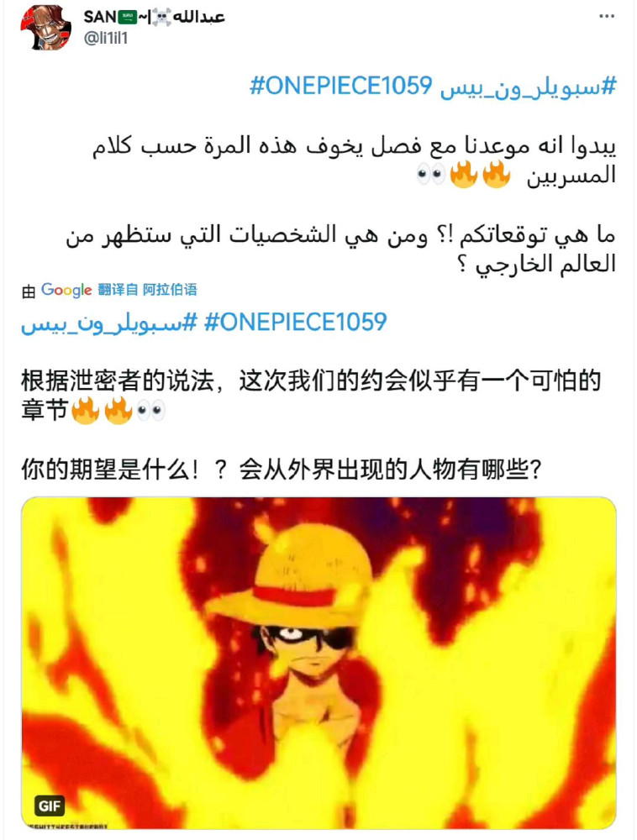637x840 pixels.
Task: Open #ONEPIECE1059 hashtag in the original Arabic tweet
Action: pos(340,86)
